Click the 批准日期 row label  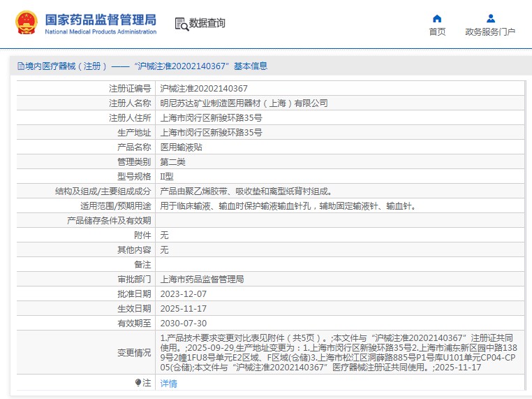(x=134, y=293)
